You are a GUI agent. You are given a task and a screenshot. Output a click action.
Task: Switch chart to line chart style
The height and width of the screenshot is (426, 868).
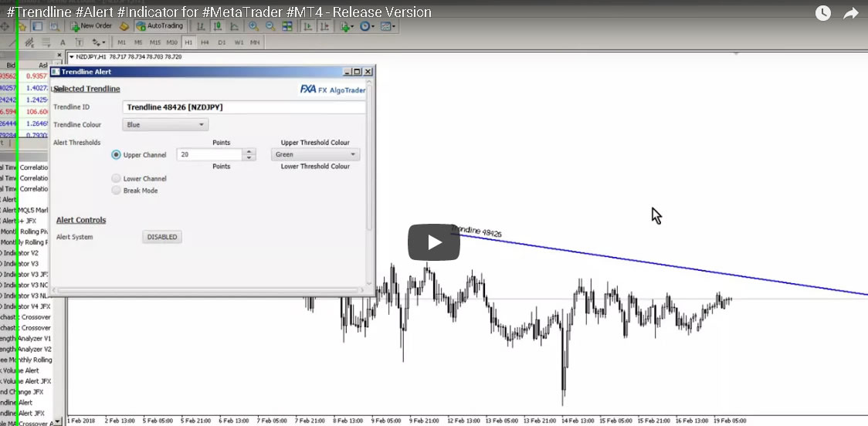click(234, 26)
